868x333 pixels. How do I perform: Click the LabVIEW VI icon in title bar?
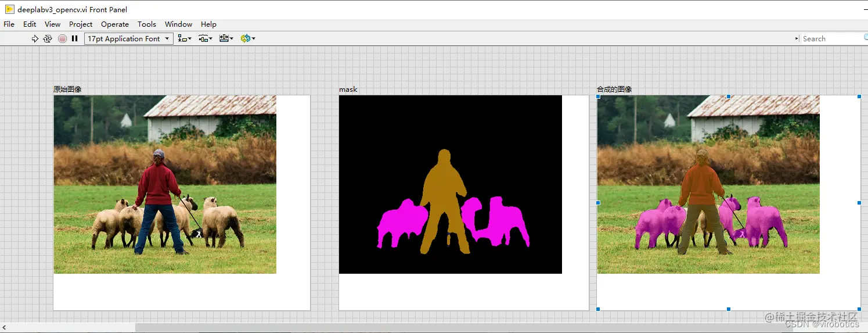[9, 9]
